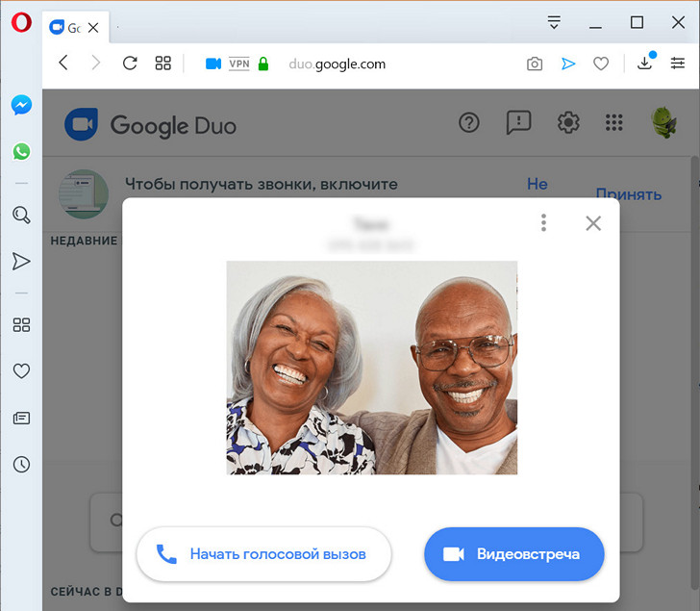
Task: Send feedback via the exclamation bubble icon
Action: (519, 122)
